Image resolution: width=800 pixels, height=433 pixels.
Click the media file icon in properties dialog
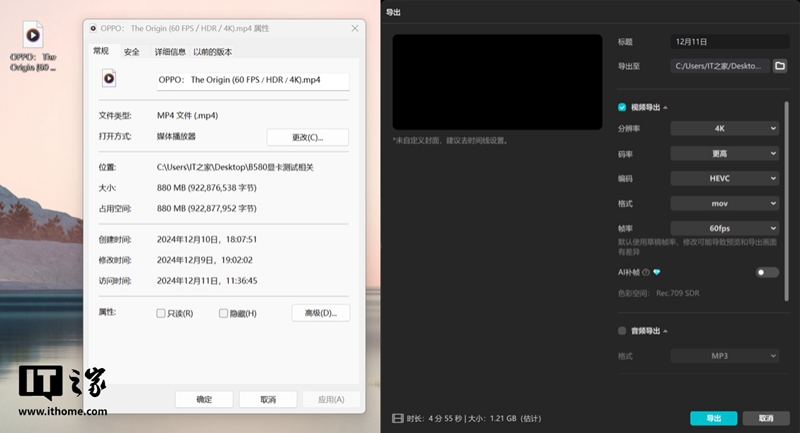coord(108,79)
